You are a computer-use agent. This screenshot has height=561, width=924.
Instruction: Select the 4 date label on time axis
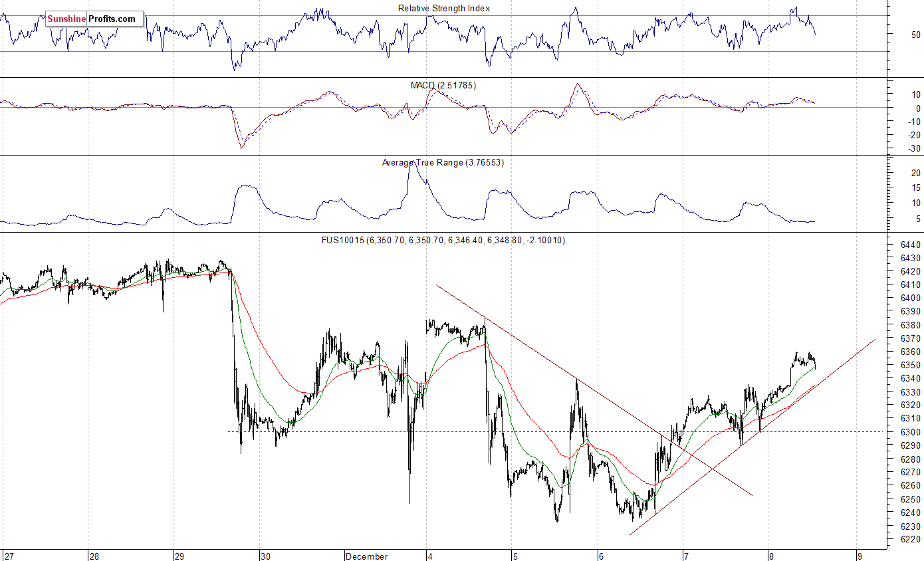tap(431, 556)
